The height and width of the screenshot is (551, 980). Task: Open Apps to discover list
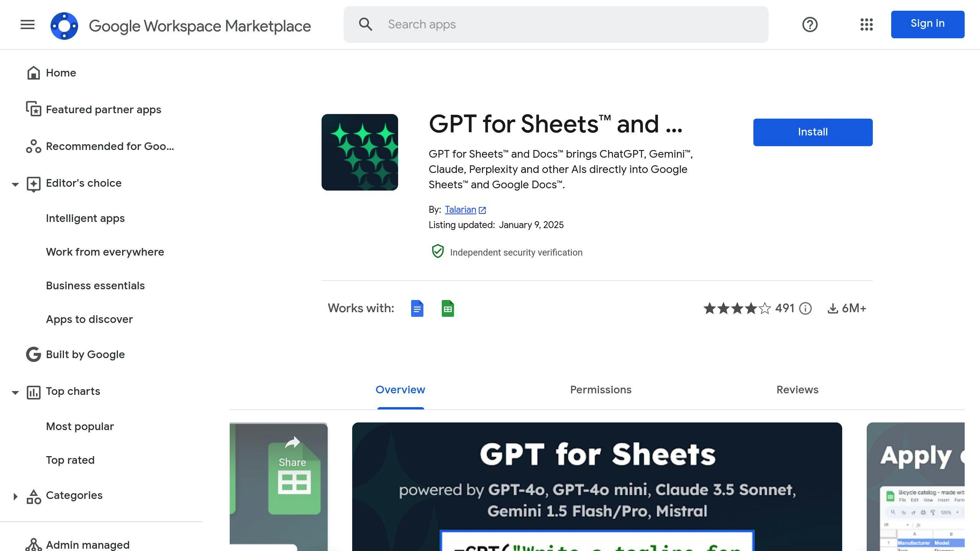89,319
